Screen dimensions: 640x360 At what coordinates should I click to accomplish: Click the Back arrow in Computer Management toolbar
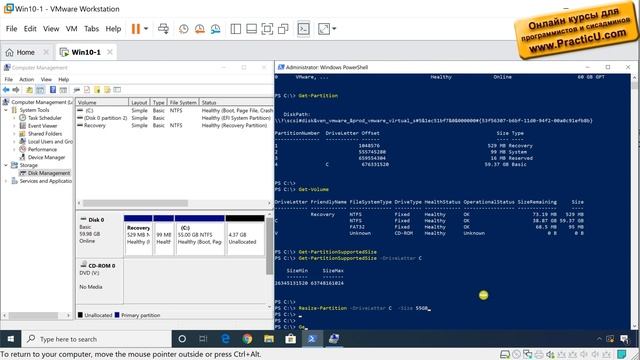[6, 90]
